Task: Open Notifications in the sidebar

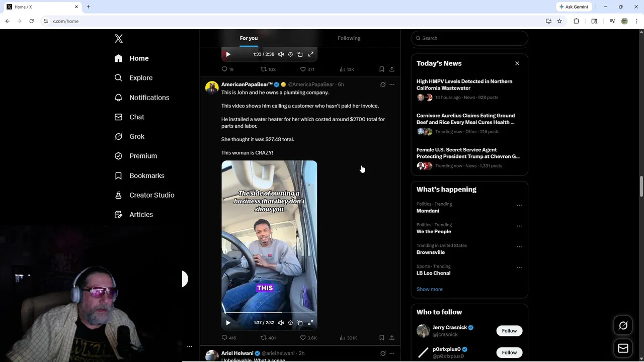Action: tap(142, 98)
